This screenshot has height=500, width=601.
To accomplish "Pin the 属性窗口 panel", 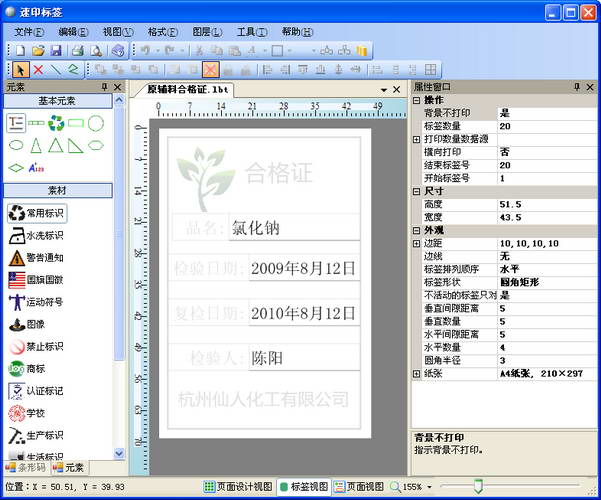I will click(577, 87).
